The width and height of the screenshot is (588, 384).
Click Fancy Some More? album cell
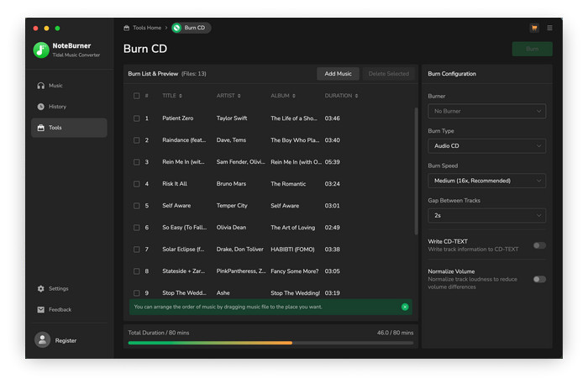click(294, 271)
